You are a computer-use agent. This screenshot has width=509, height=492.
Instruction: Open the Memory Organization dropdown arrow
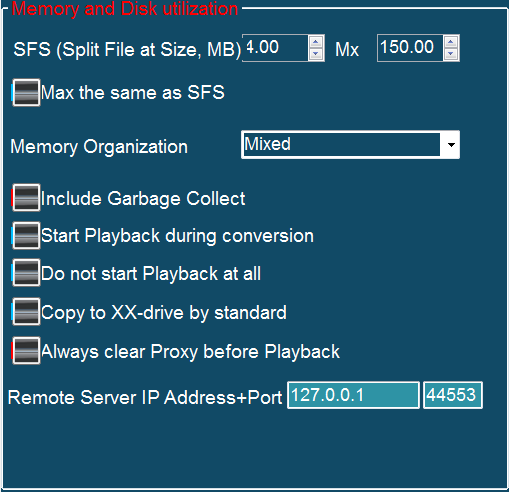(451, 145)
